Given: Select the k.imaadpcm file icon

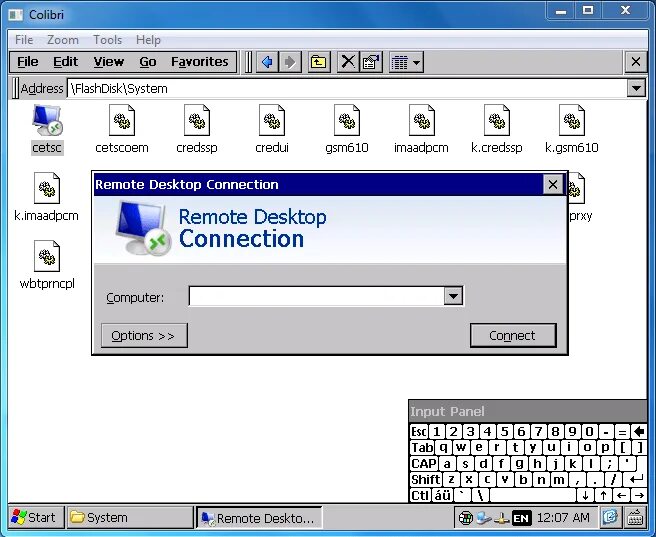Looking at the screenshot, I should (47, 188).
